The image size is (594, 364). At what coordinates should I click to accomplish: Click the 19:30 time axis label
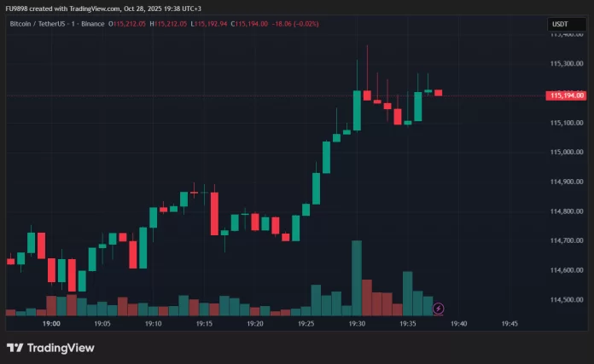[357, 324]
